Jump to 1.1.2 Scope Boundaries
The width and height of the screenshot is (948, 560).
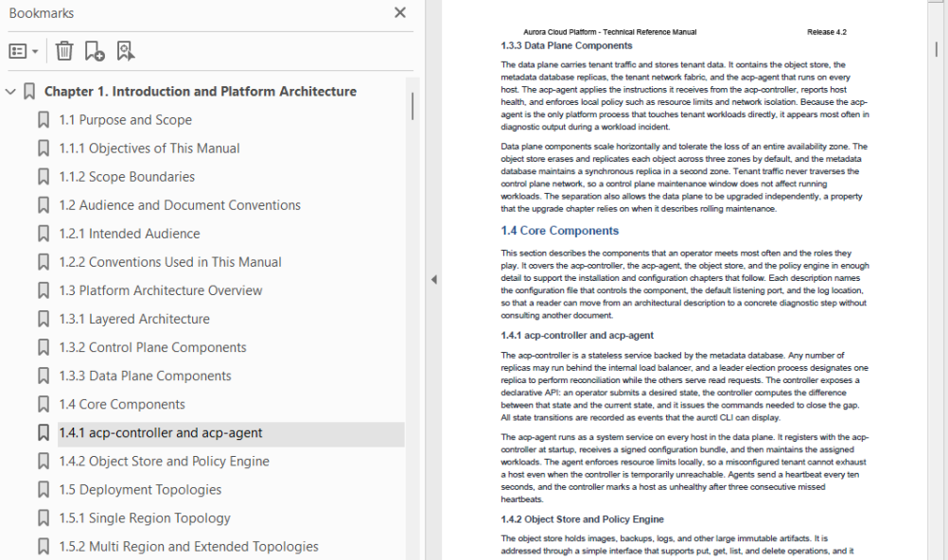click(x=127, y=177)
